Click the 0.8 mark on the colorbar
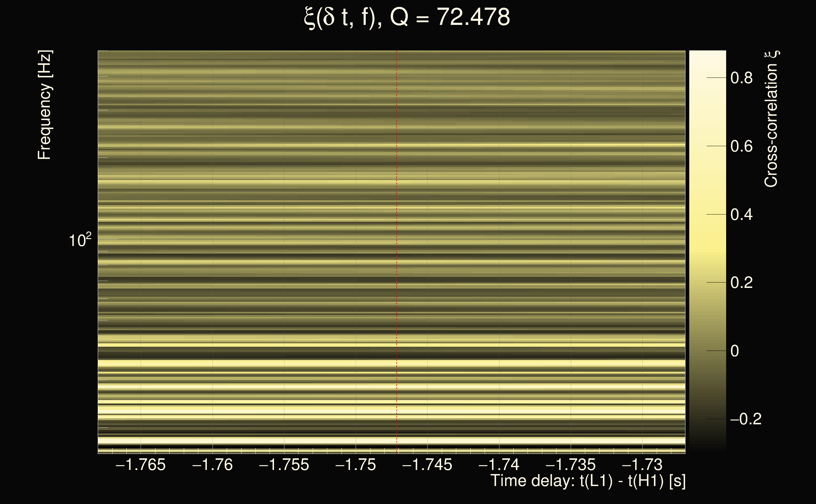 pos(741,78)
